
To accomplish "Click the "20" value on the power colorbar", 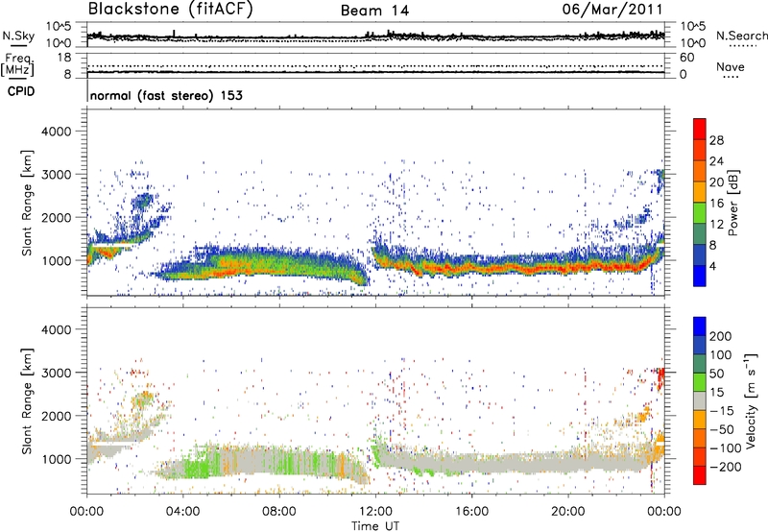I will coord(716,182).
